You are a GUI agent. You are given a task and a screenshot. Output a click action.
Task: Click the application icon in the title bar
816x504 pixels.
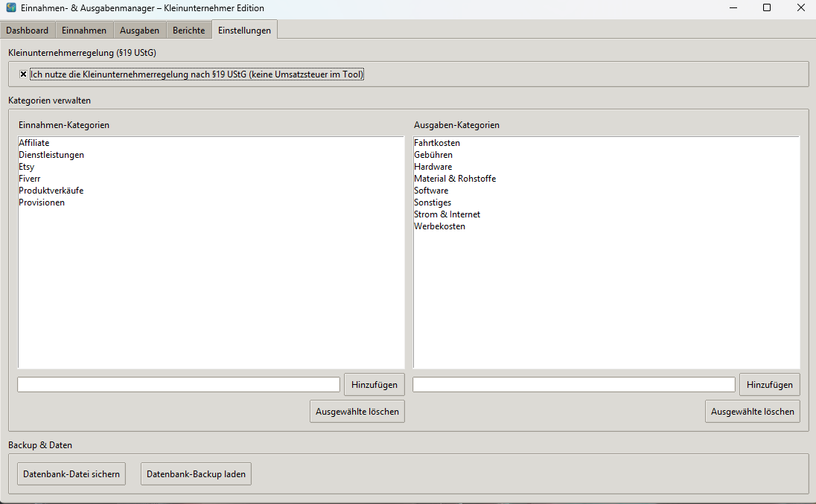tap(10, 7)
